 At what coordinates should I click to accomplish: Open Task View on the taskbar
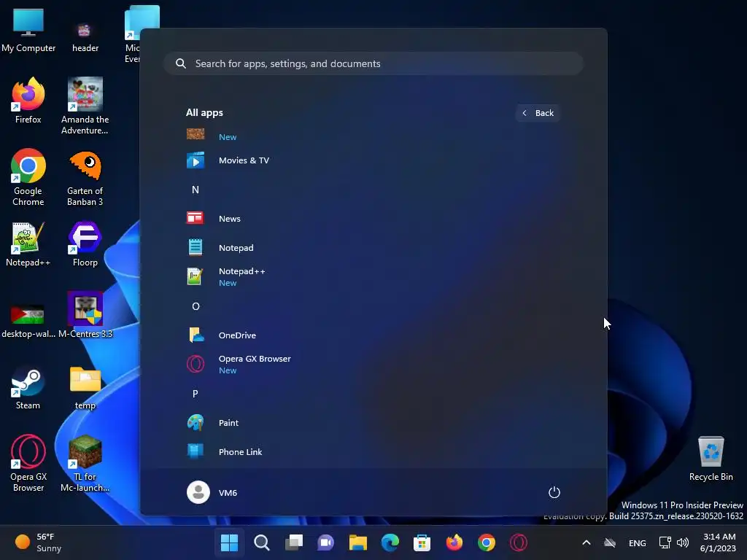294,542
